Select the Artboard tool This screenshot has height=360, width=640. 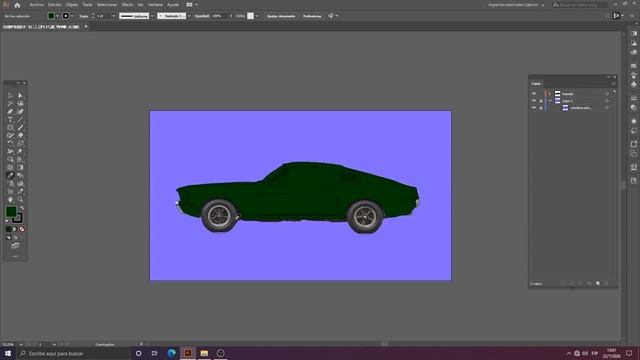10,191
